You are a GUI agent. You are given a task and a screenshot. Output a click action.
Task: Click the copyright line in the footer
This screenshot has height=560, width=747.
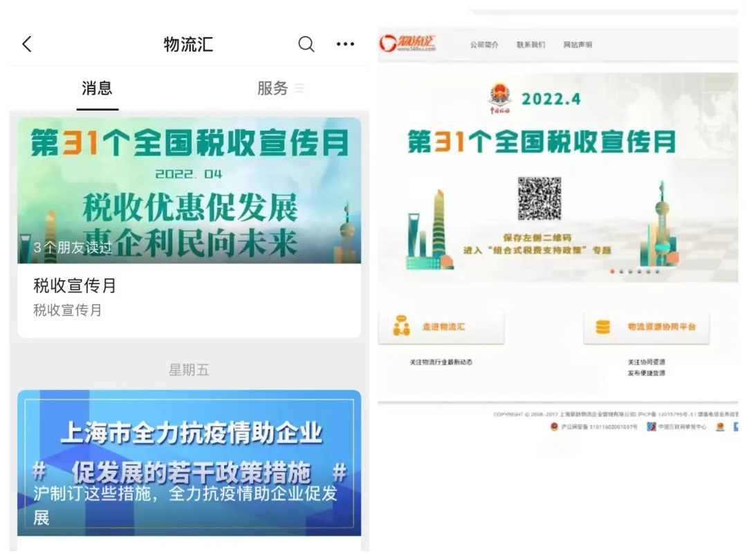tap(616, 414)
